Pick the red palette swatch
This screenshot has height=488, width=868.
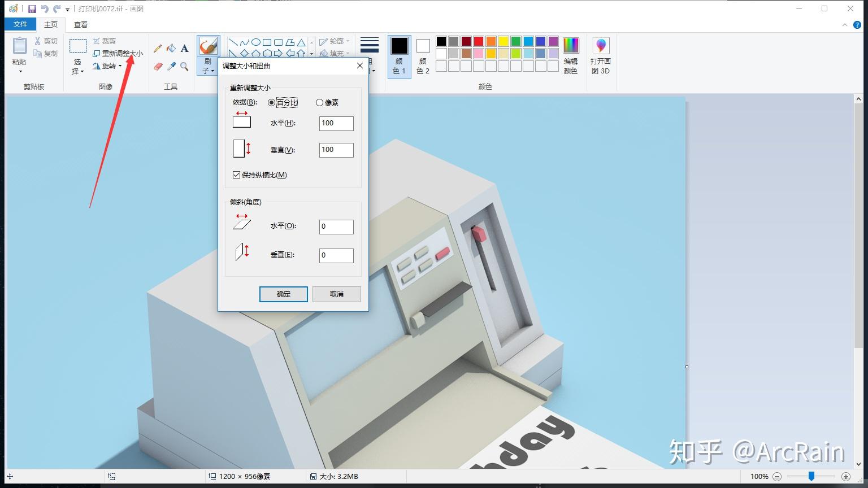coord(479,41)
